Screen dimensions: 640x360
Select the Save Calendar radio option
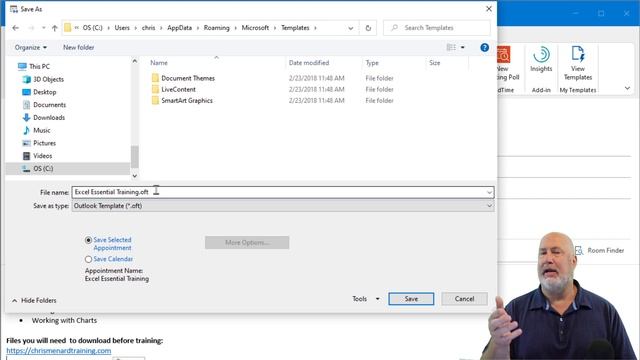(x=88, y=259)
